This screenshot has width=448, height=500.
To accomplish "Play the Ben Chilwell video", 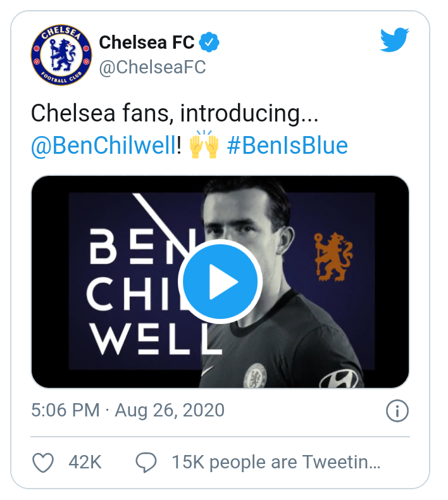I will [220, 282].
